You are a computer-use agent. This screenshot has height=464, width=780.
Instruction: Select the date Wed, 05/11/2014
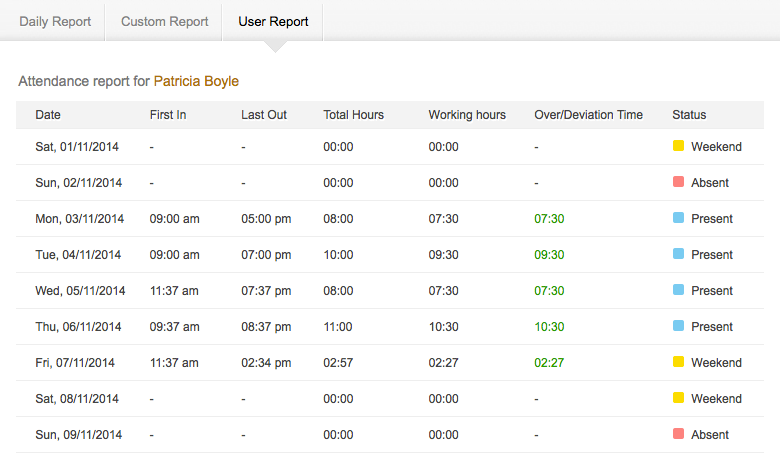click(80, 290)
